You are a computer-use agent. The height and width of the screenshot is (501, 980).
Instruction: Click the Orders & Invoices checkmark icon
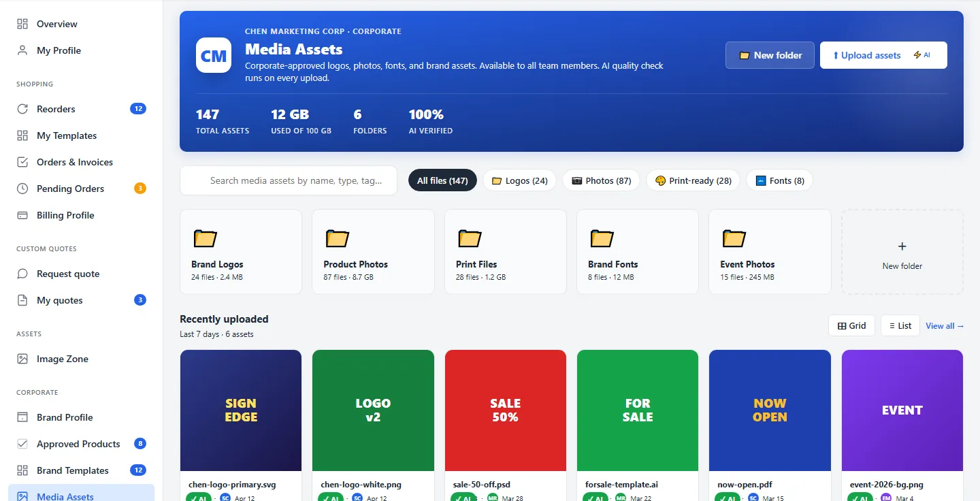click(22, 162)
